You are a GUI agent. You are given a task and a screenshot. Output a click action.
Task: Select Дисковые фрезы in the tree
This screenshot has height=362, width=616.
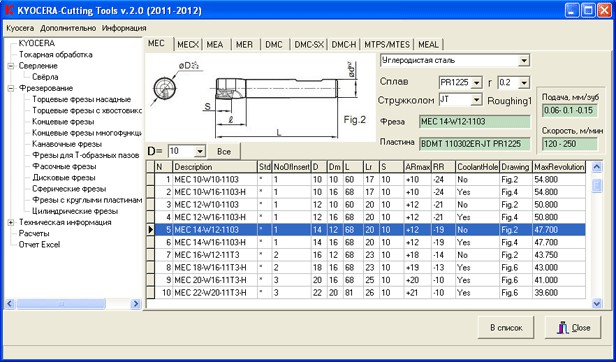point(64,178)
